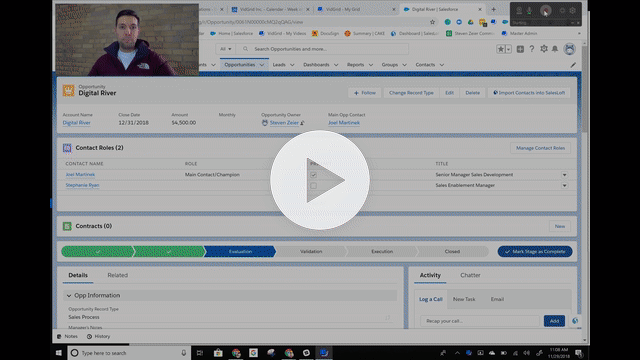Switch to the Activity tab
Screen dimensions: 640x360
tap(430, 276)
